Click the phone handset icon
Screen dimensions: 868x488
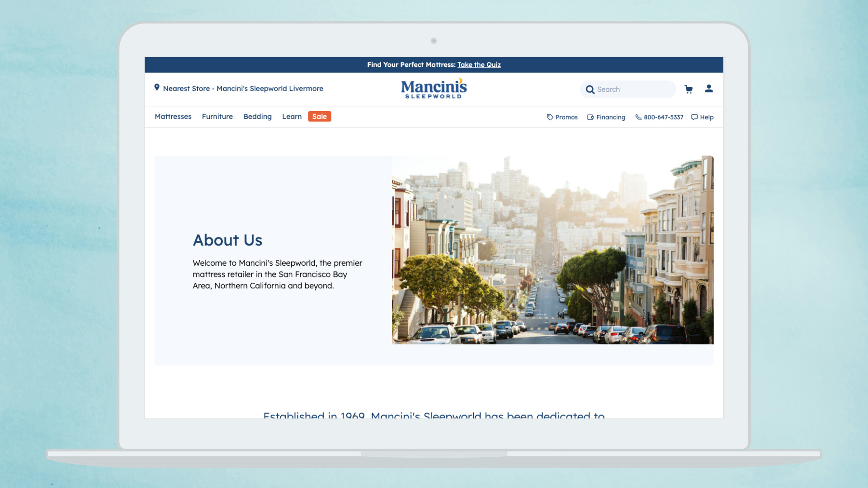[x=638, y=117]
